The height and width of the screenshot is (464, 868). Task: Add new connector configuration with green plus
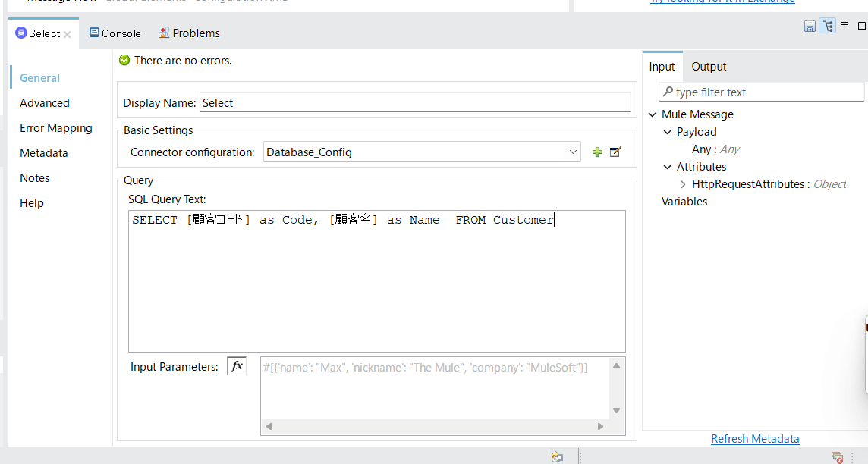point(596,152)
